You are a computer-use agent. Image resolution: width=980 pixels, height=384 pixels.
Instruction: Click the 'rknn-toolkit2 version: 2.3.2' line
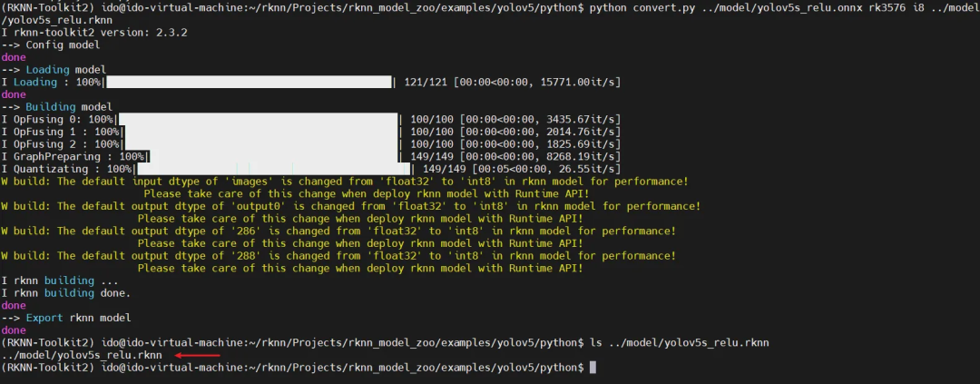point(94,34)
